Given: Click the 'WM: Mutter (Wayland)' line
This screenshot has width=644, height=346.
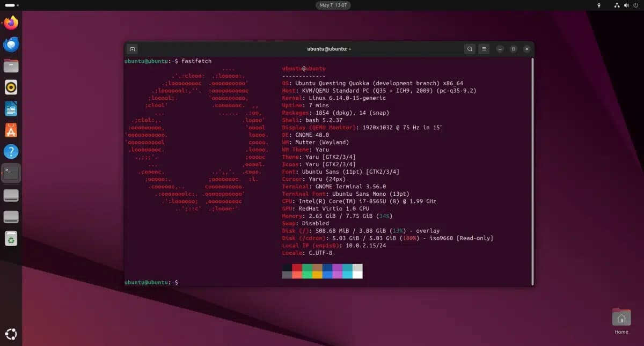Looking at the screenshot, I should tap(316, 143).
